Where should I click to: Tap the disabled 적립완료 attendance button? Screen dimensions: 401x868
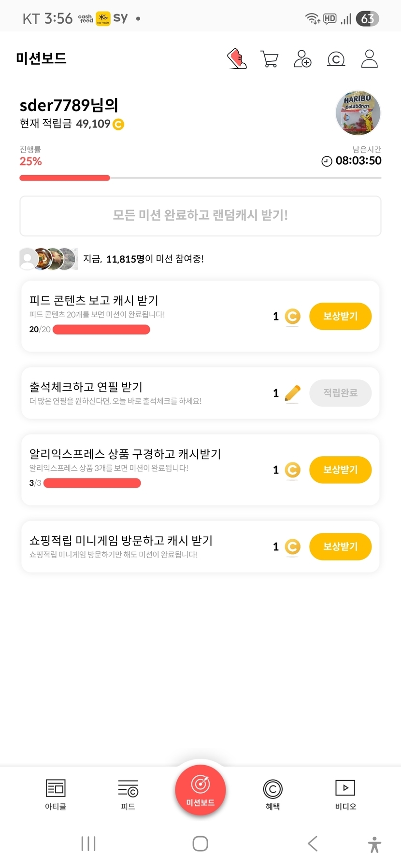(x=340, y=393)
